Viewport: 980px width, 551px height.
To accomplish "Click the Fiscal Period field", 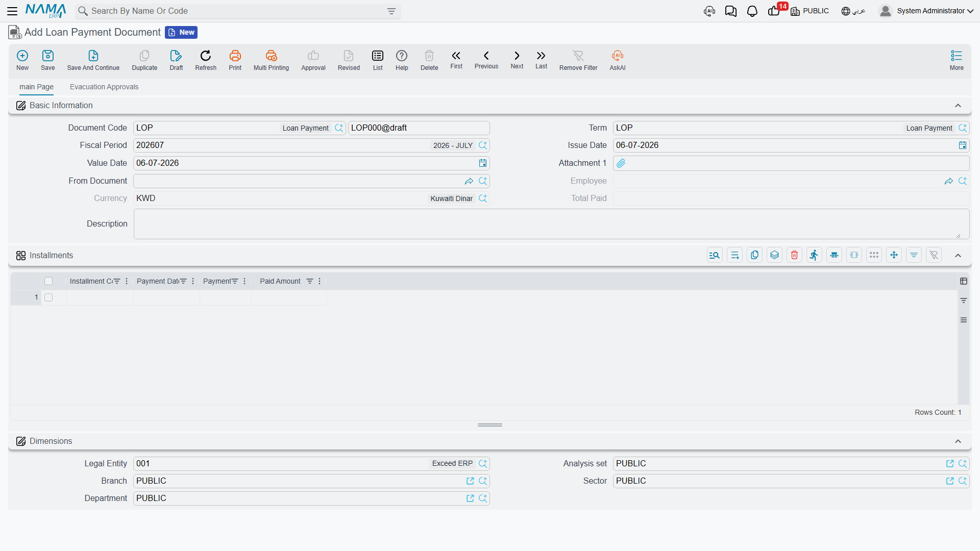I will click(311, 145).
